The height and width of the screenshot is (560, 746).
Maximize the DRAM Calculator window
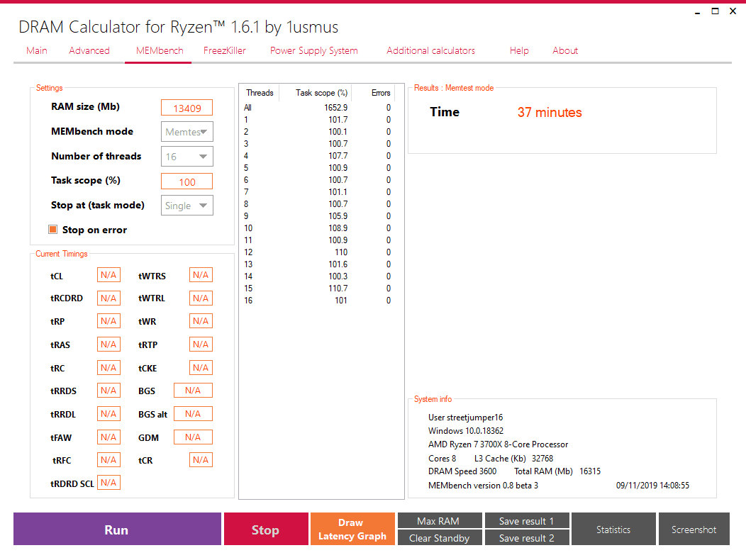pyautogui.click(x=715, y=11)
